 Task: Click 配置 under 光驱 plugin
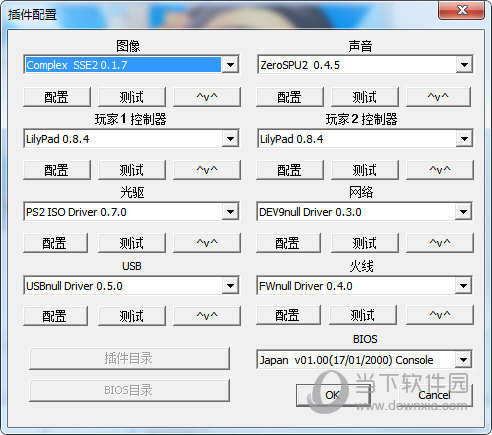click(55, 243)
